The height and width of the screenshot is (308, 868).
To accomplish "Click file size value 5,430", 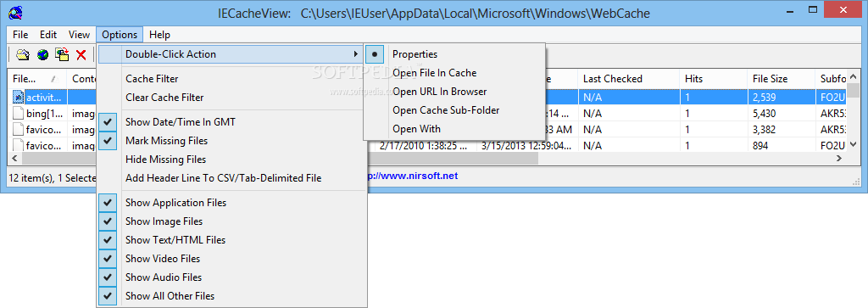I will [764, 114].
